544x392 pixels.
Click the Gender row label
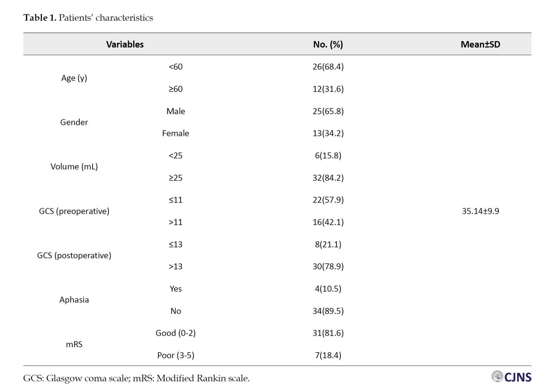pos(74,122)
